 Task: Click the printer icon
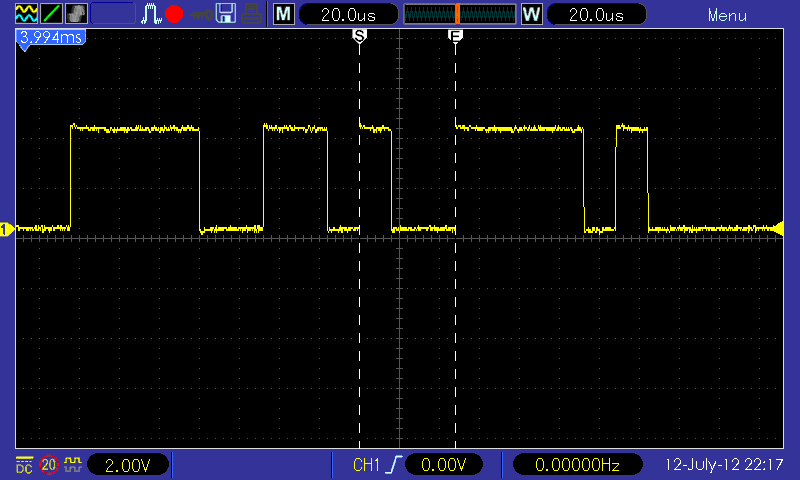tap(252, 14)
